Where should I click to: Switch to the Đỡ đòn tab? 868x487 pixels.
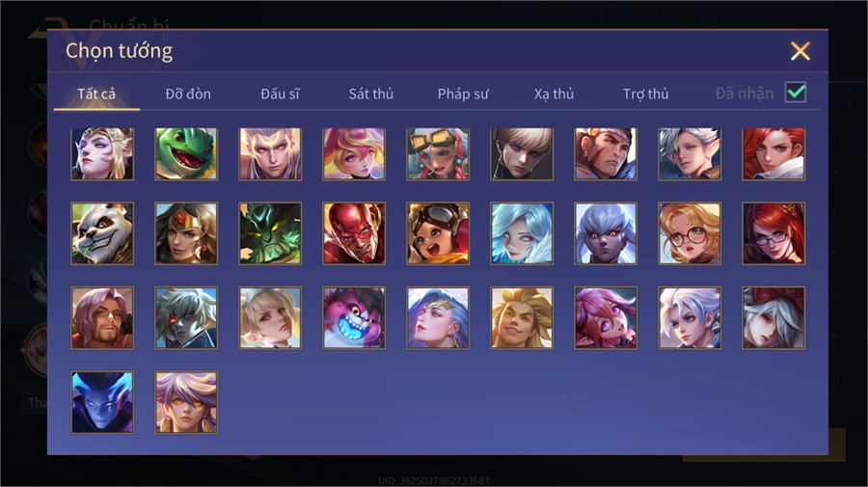point(188,95)
